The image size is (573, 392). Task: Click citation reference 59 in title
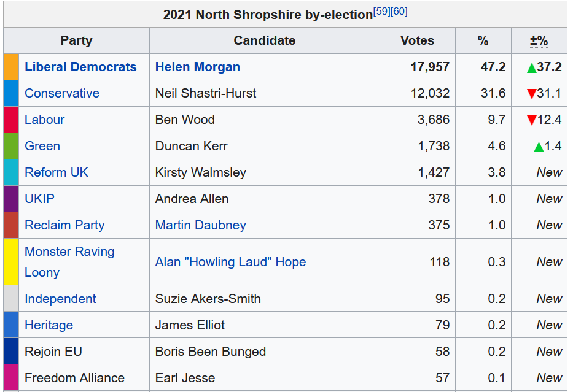click(x=381, y=12)
